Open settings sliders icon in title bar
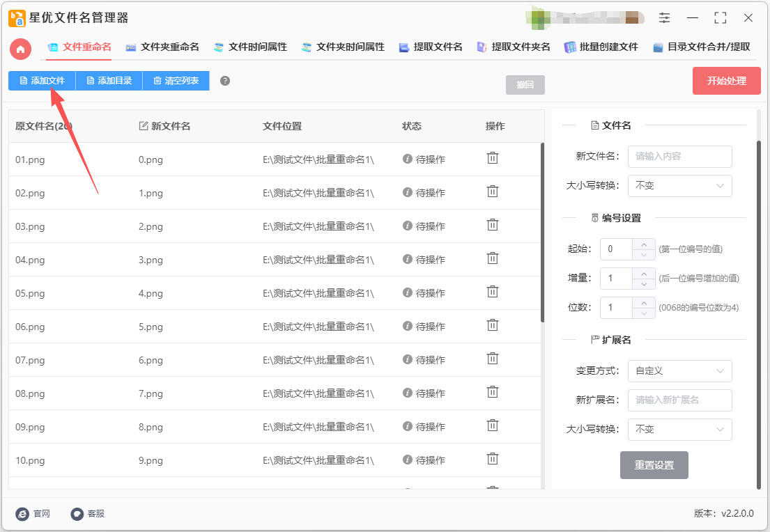The height and width of the screenshot is (532, 770). point(665,18)
